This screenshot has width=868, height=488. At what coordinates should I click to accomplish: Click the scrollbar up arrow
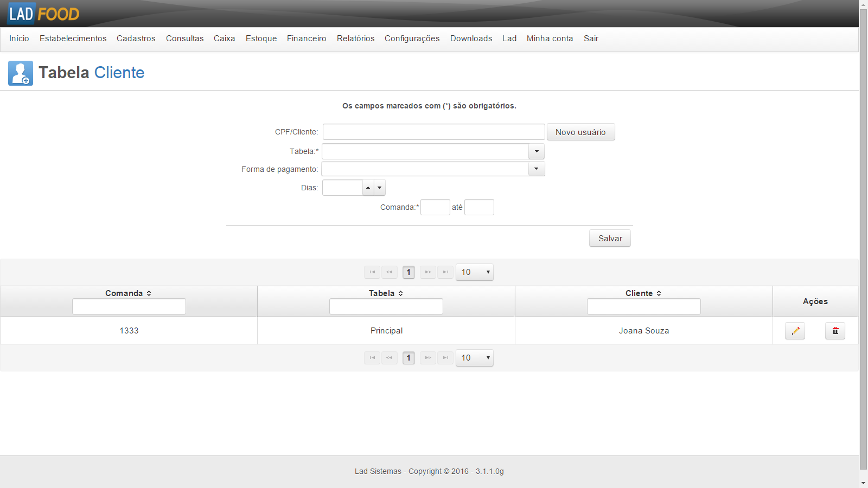tap(863, 4)
